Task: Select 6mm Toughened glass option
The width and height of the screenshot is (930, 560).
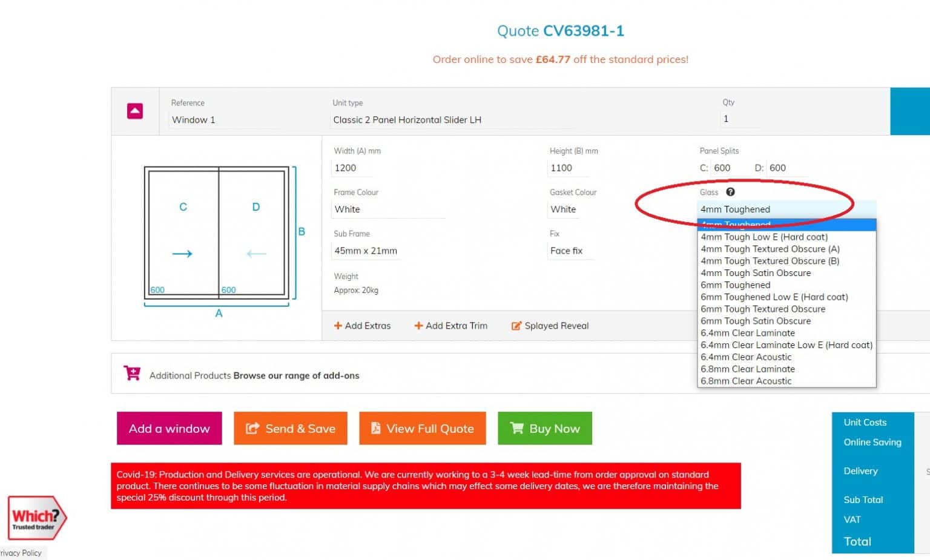Action: 735,285
